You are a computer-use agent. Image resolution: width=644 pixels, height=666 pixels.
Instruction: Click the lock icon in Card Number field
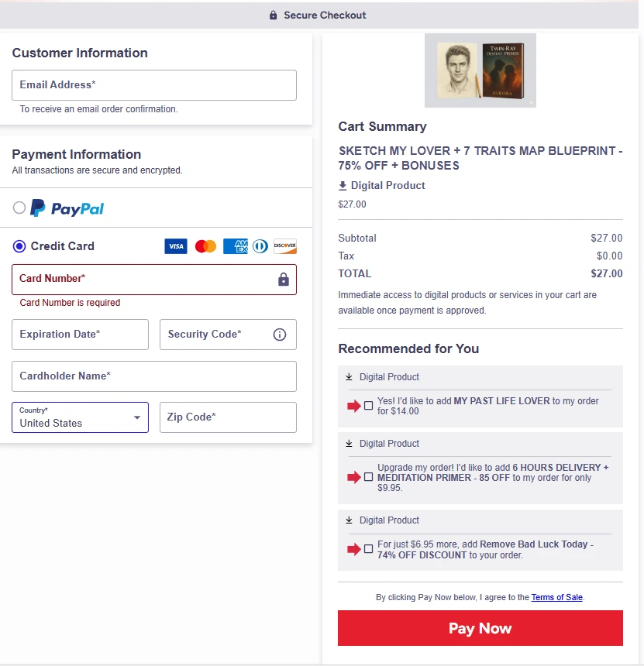[285, 277]
